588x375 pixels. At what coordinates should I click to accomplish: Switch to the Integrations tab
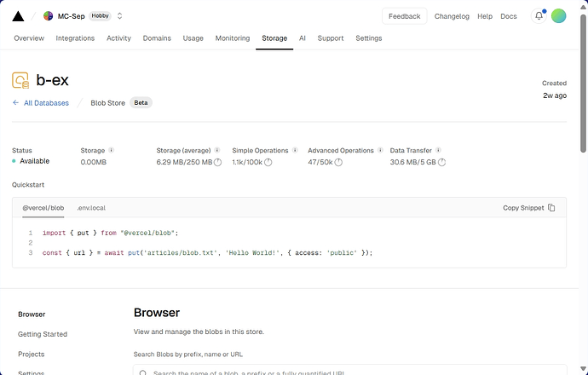tap(75, 38)
